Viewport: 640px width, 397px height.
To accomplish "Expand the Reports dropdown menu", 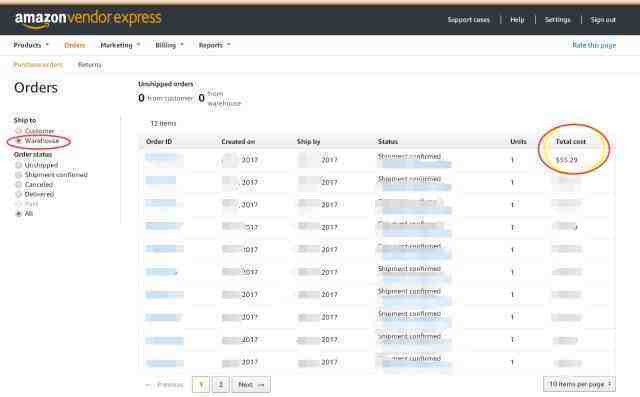I will pyautogui.click(x=215, y=45).
